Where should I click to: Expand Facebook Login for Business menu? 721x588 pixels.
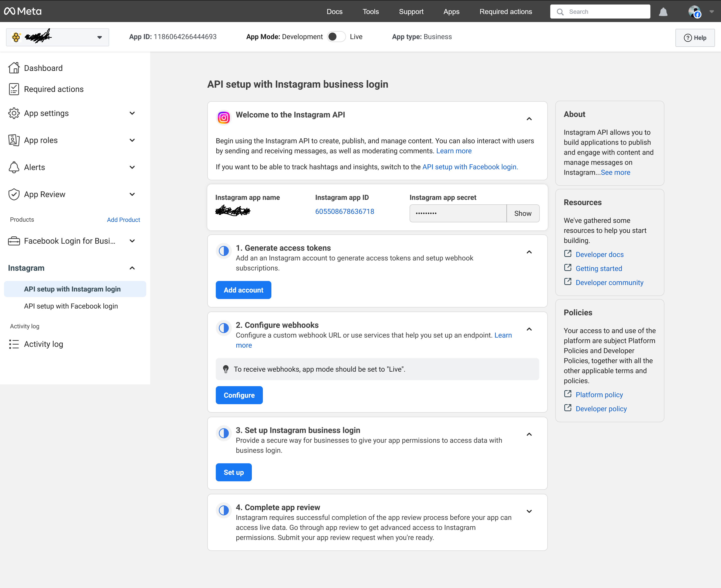(132, 241)
